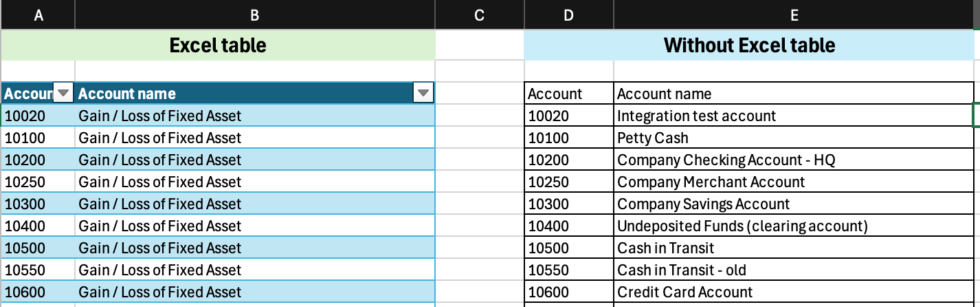The image size is (980, 307).
Task: Click account 10300 in column D
Action: [x=569, y=204]
